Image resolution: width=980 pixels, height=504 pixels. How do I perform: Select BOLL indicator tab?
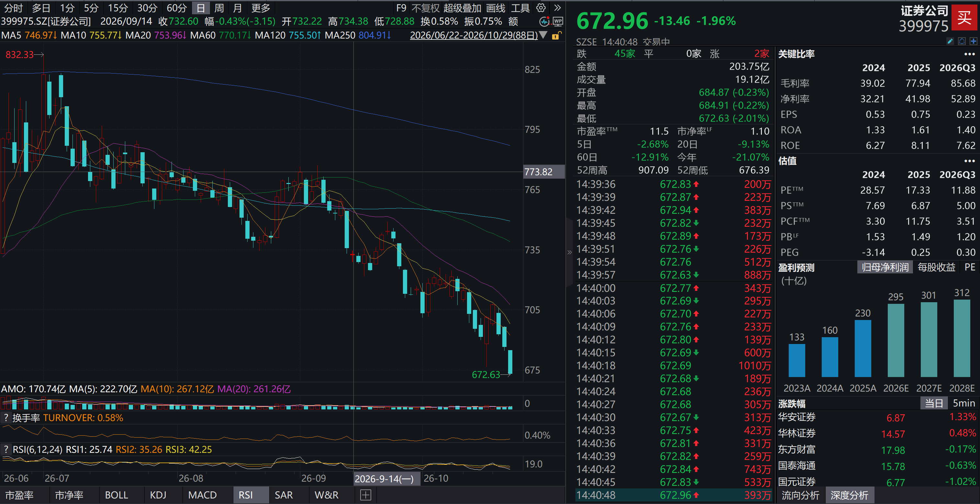pos(117,495)
